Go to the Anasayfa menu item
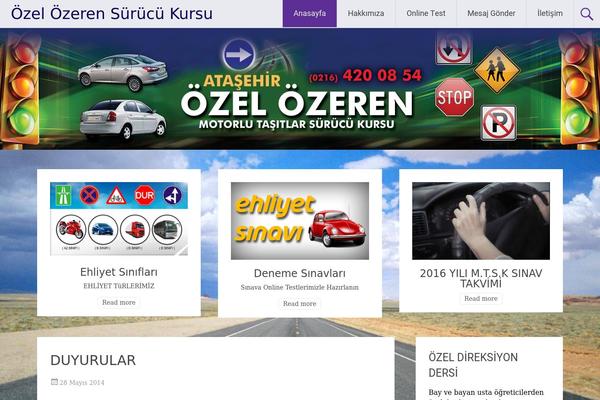The height and width of the screenshot is (400, 600). (x=310, y=13)
